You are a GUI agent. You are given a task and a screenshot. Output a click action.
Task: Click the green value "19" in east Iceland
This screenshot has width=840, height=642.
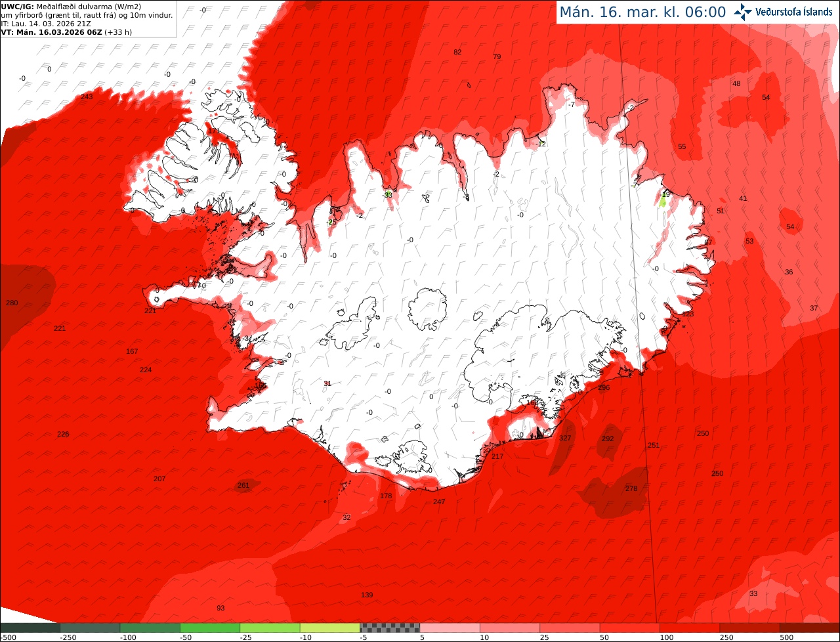tap(665, 194)
